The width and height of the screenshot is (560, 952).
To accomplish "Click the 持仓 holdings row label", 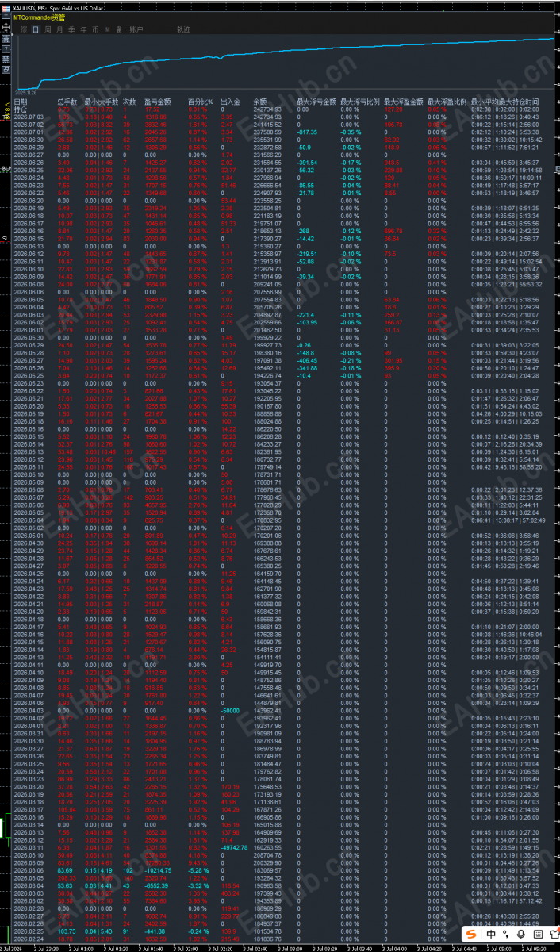I will click(21, 109).
